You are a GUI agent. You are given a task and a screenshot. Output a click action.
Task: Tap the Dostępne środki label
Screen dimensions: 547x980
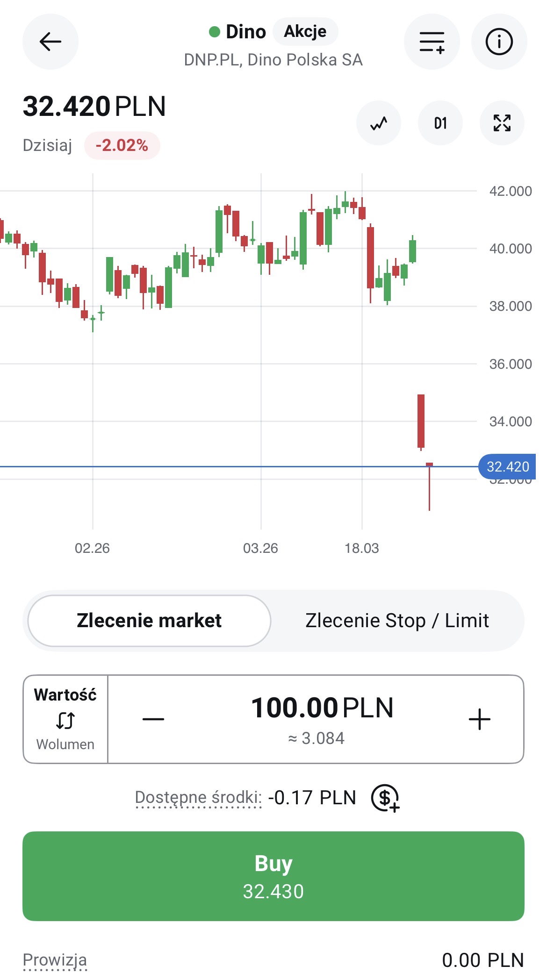coord(198,797)
